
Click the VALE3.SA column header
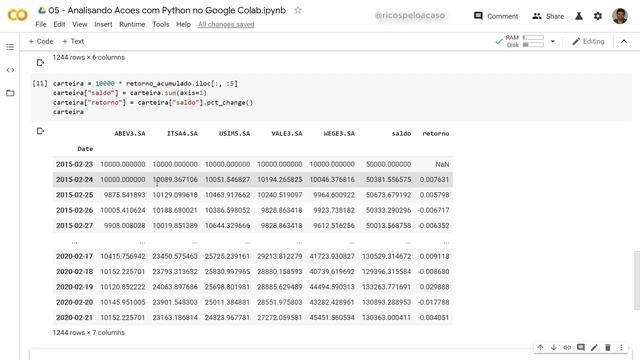[287, 133]
